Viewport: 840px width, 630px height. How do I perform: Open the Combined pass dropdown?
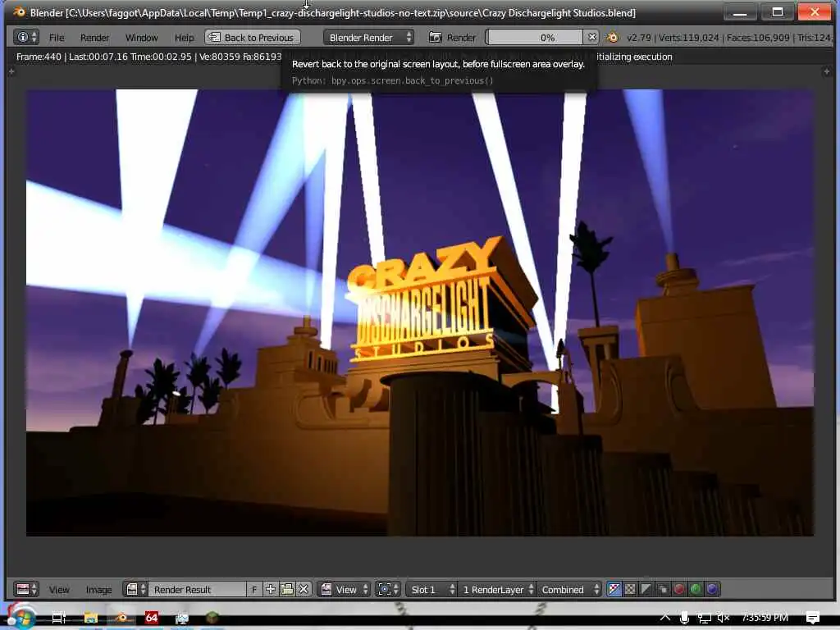[x=569, y=589]
